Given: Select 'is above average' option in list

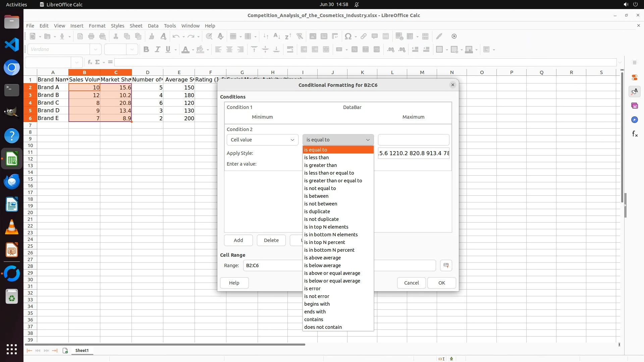Looking at the screenshot, I should [x=322, y=258].
